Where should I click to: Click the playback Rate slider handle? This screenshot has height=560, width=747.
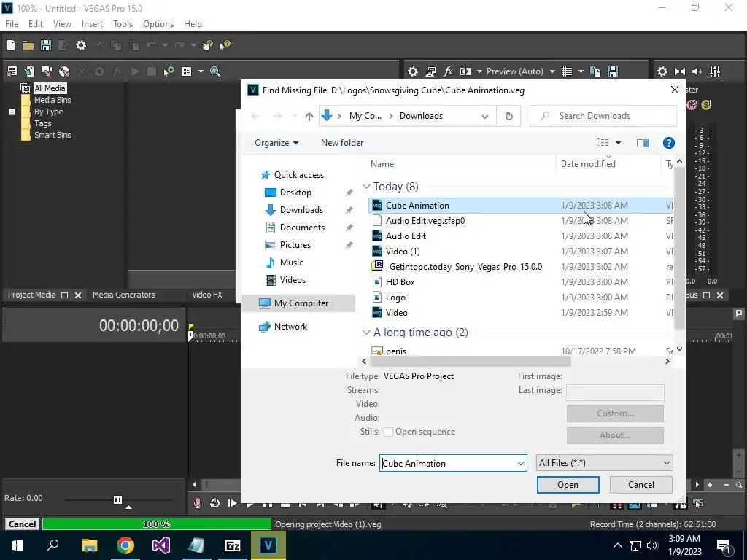117,499
